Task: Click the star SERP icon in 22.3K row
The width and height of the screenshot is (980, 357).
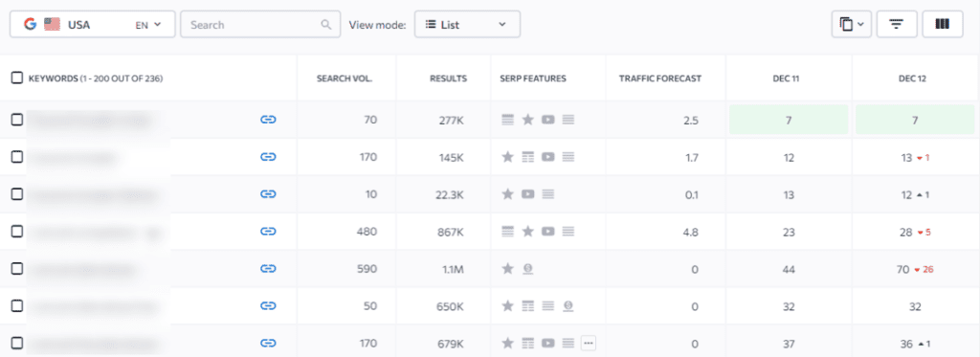Action: [x=508, y=194]
